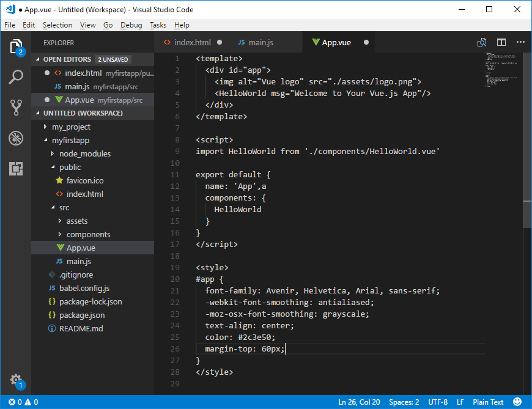Expand the components folder
The image size is (532, 409).
(60, 234)
